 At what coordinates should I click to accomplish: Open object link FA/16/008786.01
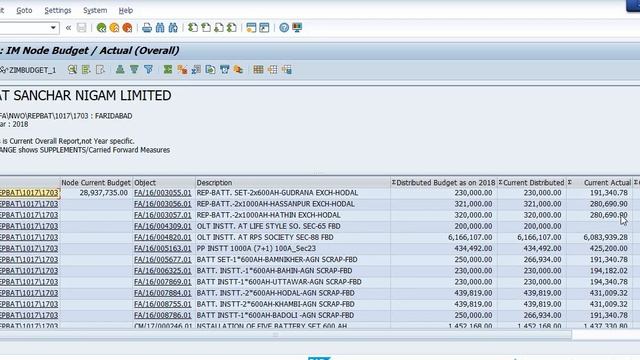162,315
